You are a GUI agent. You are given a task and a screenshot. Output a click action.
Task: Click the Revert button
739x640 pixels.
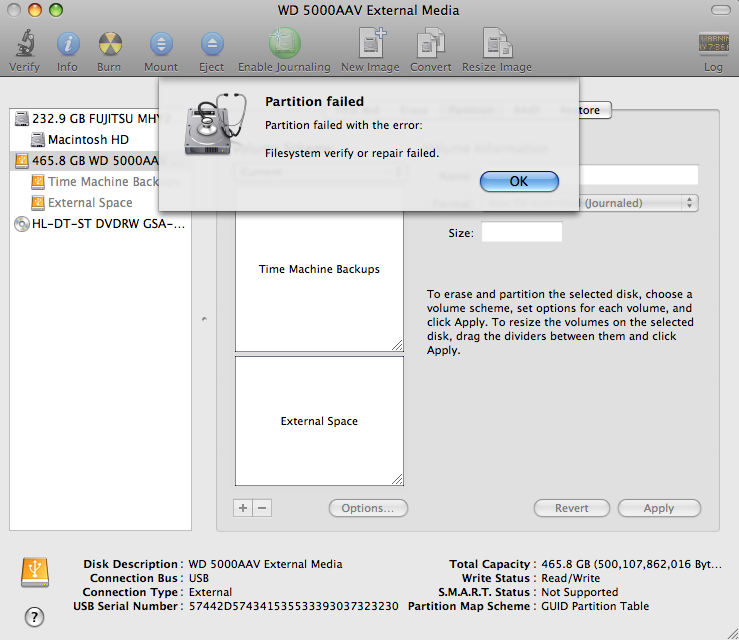tap(572, 508)
